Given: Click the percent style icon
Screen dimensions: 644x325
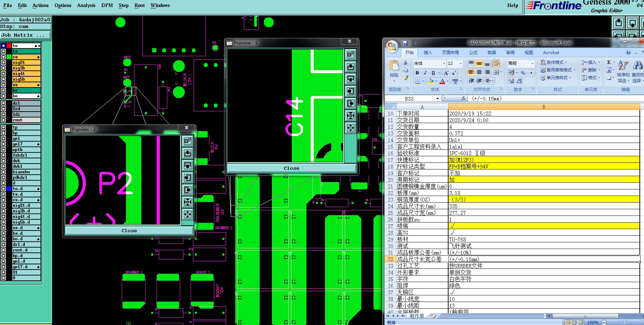Looking at the screenshot, I should pyautogui.click(x=523, y=73).
